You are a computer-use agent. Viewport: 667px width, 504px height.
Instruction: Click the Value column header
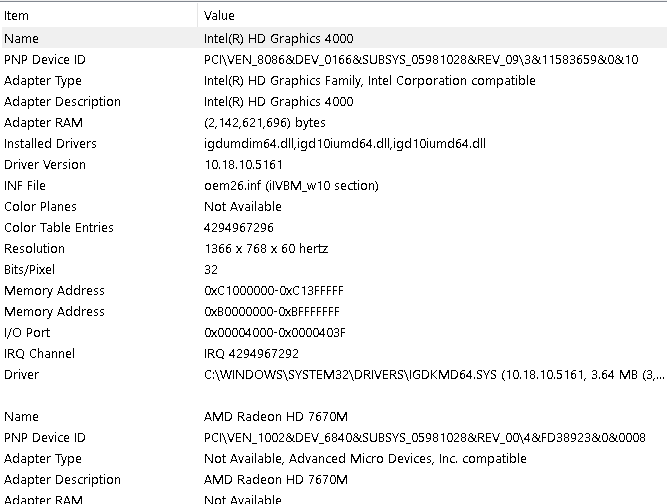pos(432,16)
